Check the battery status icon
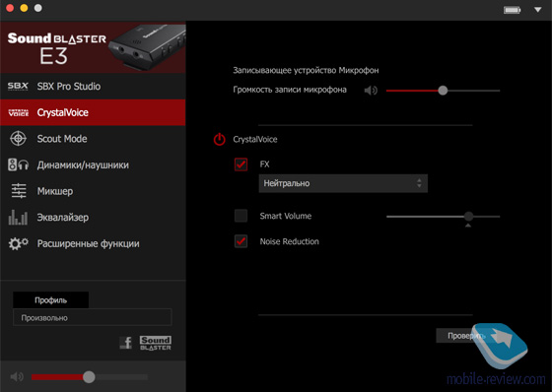This screenshot has height=392, width=552. [512, 10]
